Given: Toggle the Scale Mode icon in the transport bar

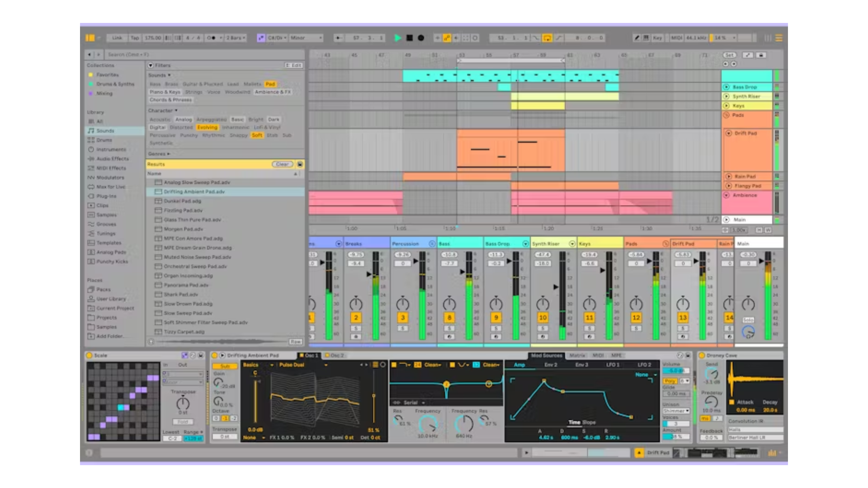Looking at the screenshot, I should pos(261,38).
